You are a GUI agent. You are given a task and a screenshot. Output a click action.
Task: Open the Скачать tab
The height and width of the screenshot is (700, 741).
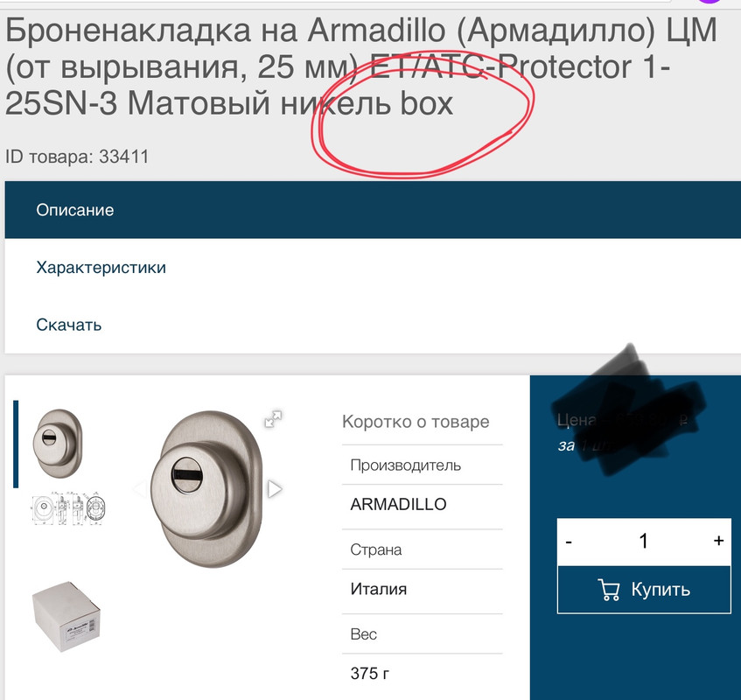coord(373,325)
